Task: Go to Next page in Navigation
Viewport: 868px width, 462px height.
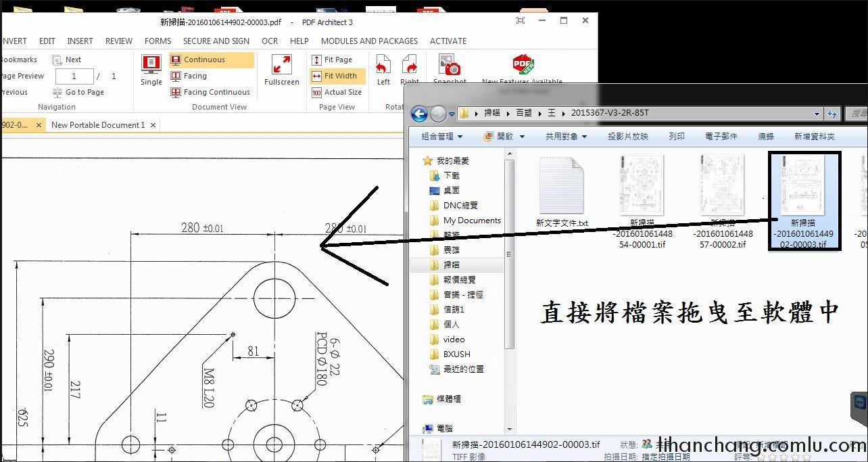Action: (x=67, y=60)
